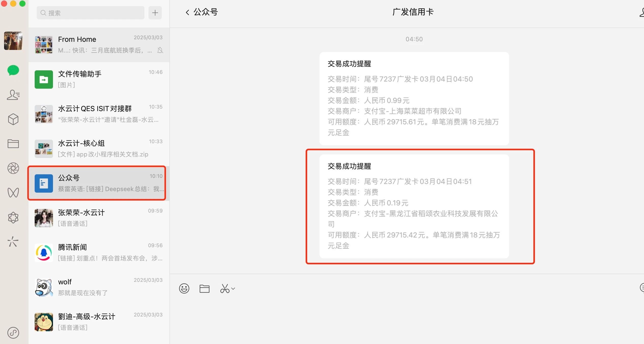Click the plus button beside search
Image resolution: width=644 pixels, height=344 pixels.
155,13
